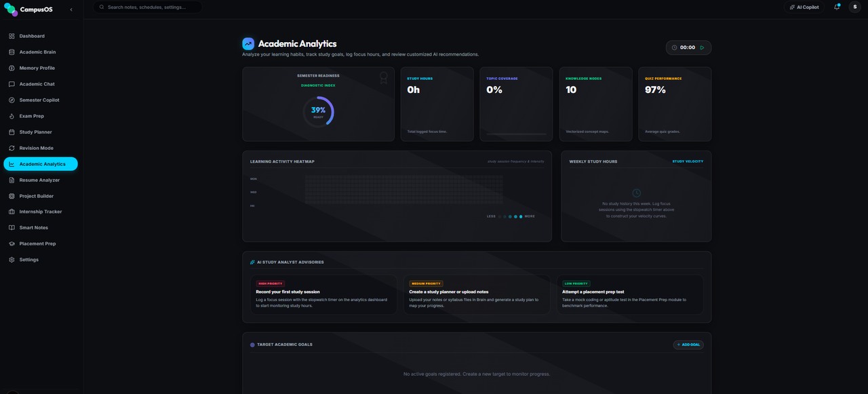Viewport: 868px width, 394px height.
Task: Open notifications bell icon
Action: 837,7
